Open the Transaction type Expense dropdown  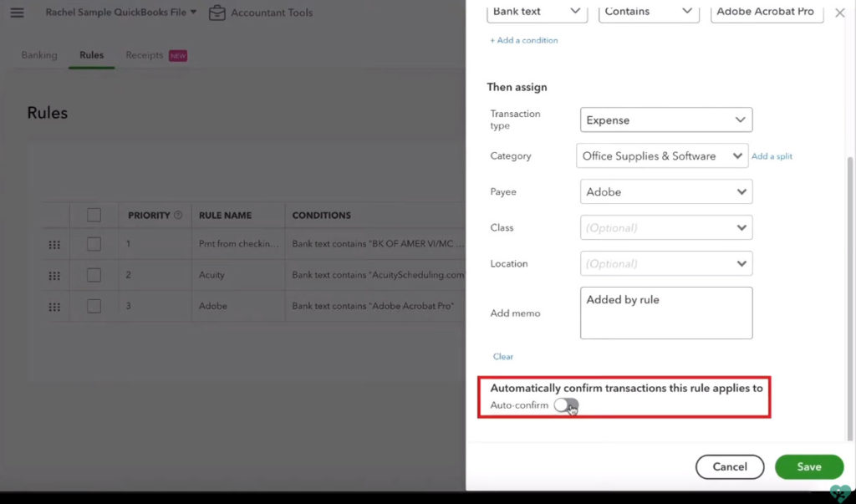(x=666, y=120)
